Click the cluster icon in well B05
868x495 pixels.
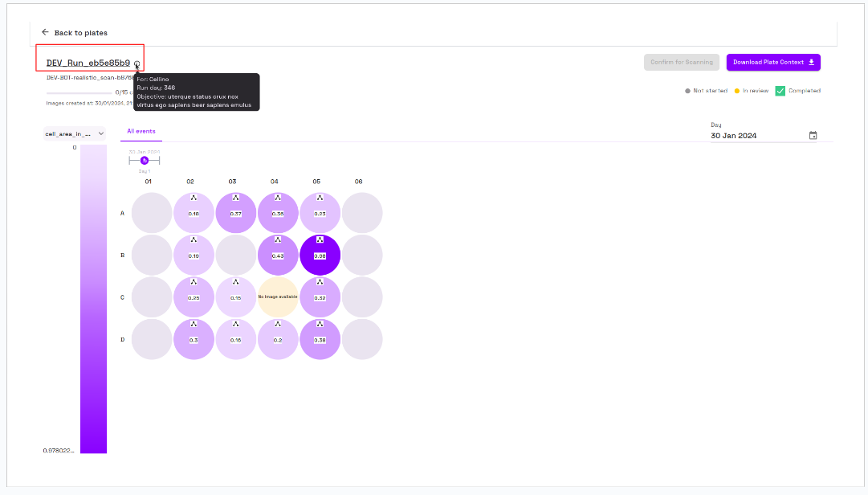[320, 239]
